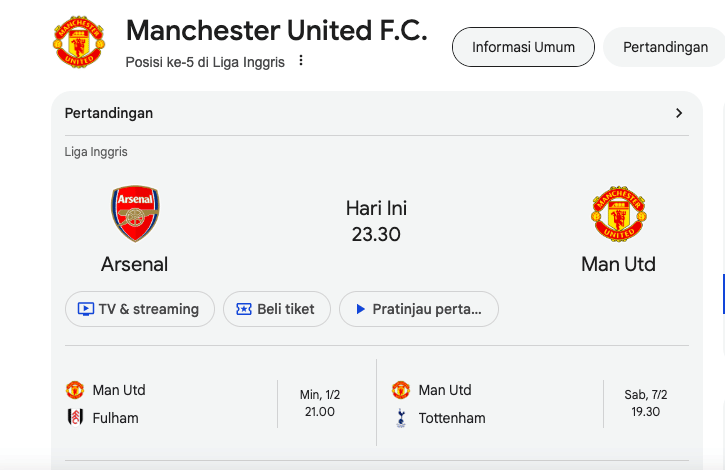Viewport: 725px width, 470px height.
Task: Click the large Man Utd crest
Action: (x=618, y=213)
